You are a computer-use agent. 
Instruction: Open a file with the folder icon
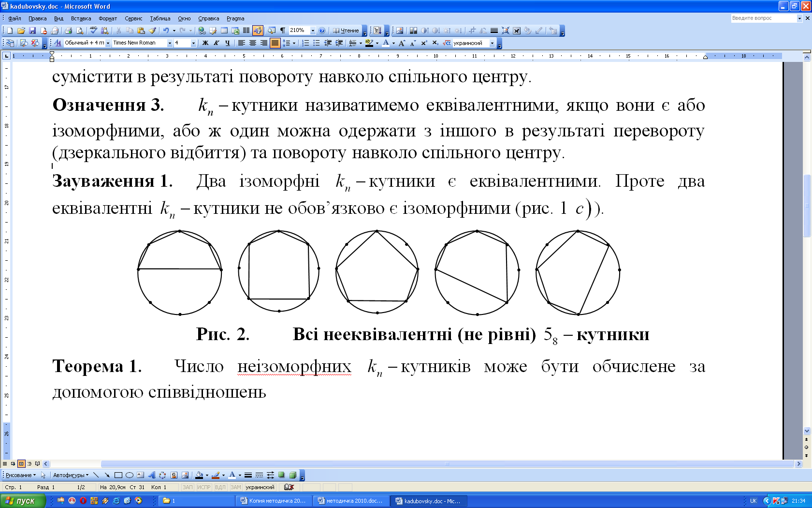coord(21,30)
